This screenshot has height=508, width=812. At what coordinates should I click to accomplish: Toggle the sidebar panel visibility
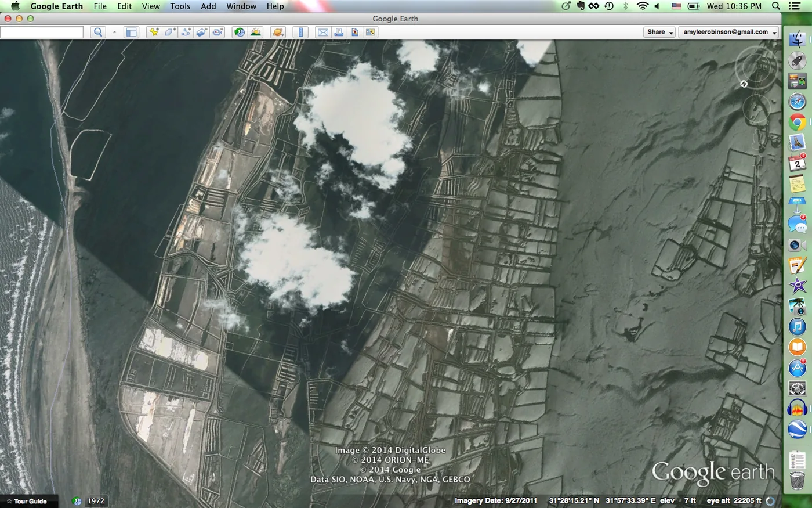(131, 32)
